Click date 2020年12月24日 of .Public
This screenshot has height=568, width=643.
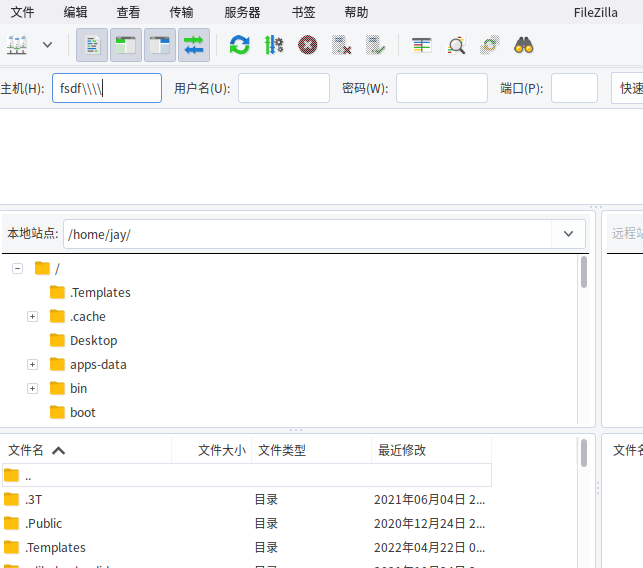[x=429, y=523]
